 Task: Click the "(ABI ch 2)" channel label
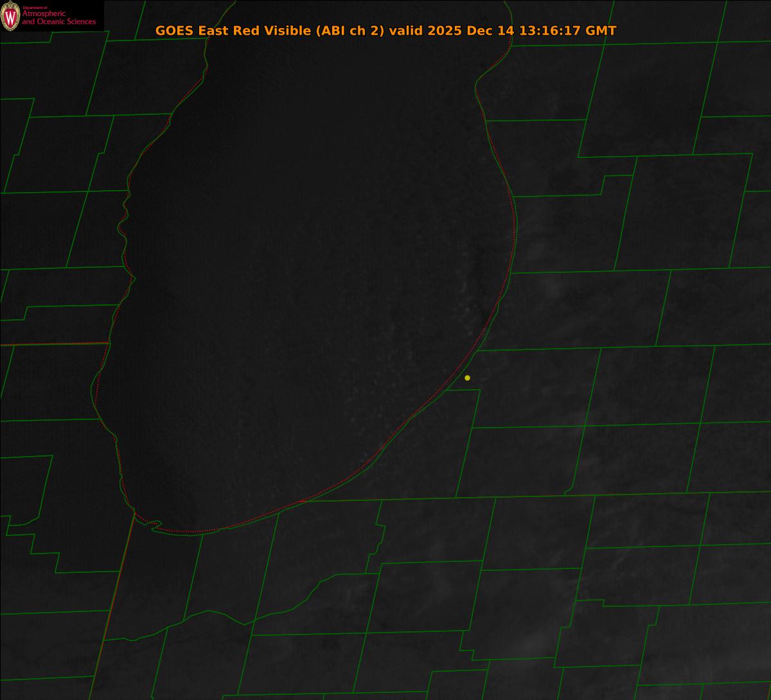[x=350, y=31]
